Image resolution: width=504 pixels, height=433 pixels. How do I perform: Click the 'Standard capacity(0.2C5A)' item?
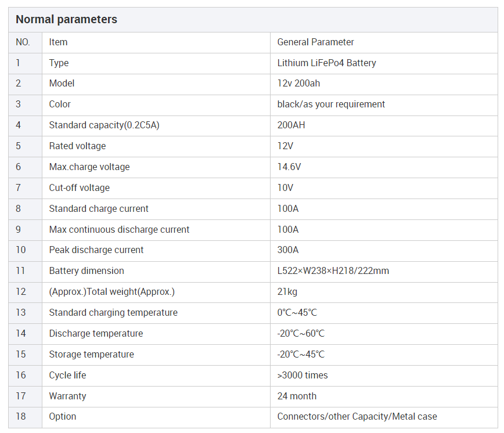104,125
